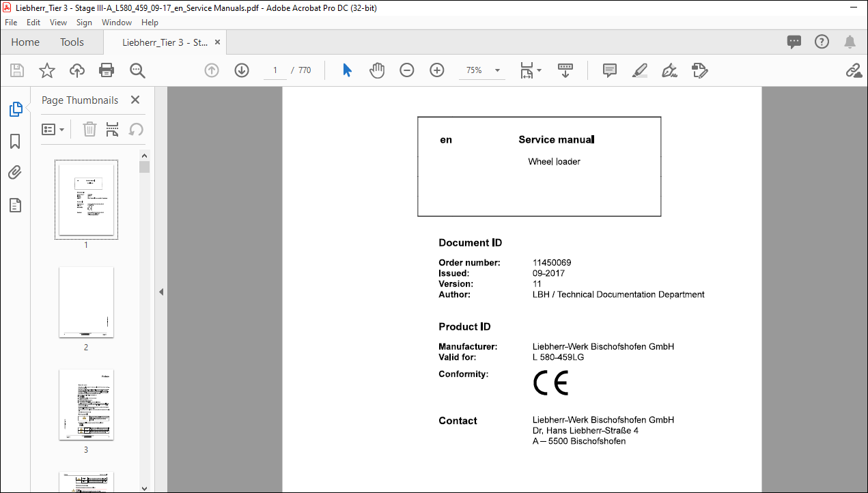Close the Page Thumbnails panel
The image size is (868, 493).
click(135, 100)
